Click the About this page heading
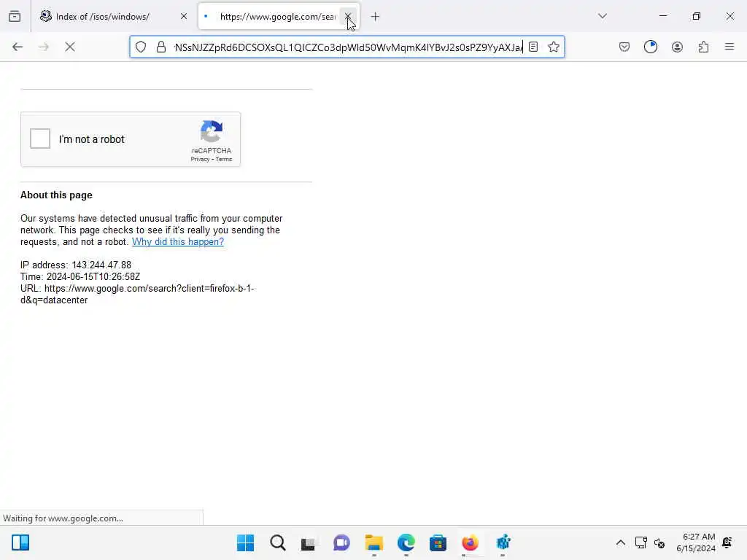This screenshot has width=747, height=560. pyautogui.click(x=56, y=195)
